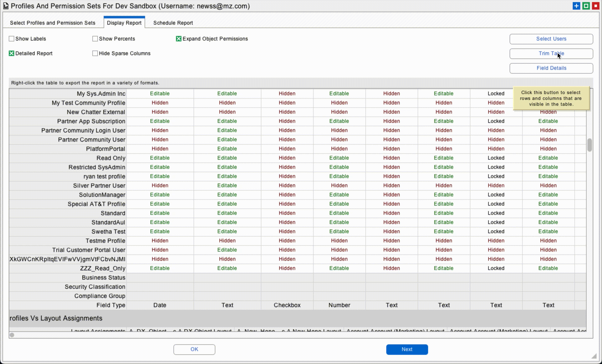Select the SolutionManager row header
602x364 pixels.
tap(68, 195)
